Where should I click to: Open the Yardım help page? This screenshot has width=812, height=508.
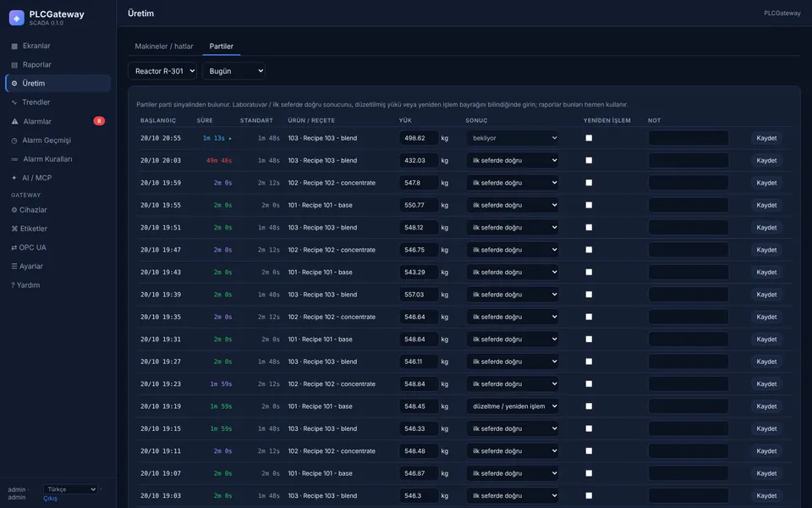tap(25, 285)
